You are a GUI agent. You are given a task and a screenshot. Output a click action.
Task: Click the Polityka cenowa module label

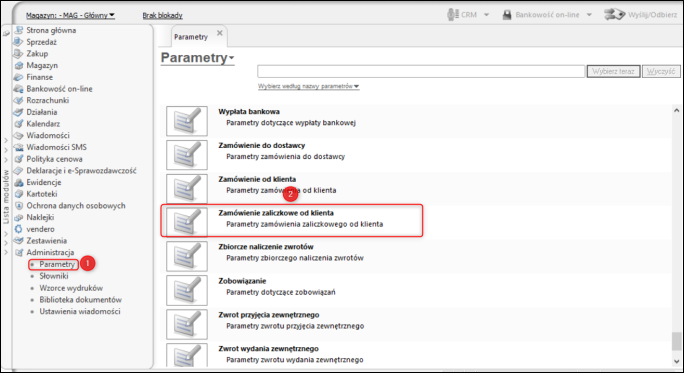click(55, 159)
